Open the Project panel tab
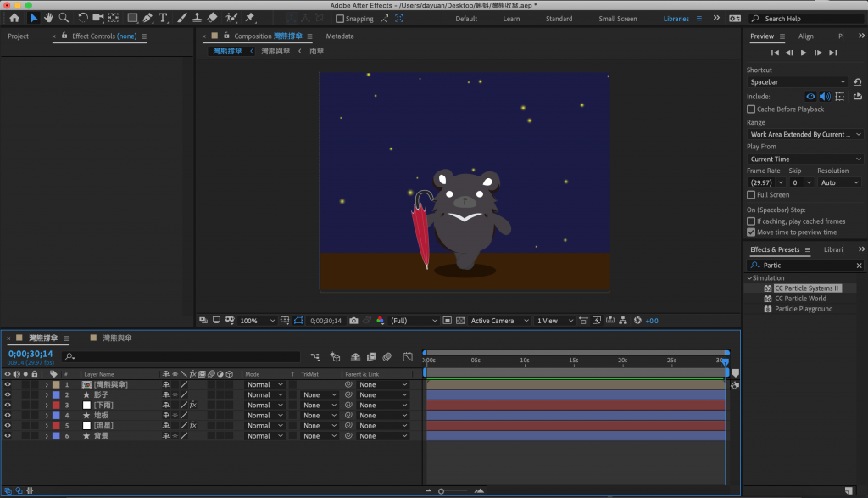This screenshot has height=498, width=868. point(19,36)
